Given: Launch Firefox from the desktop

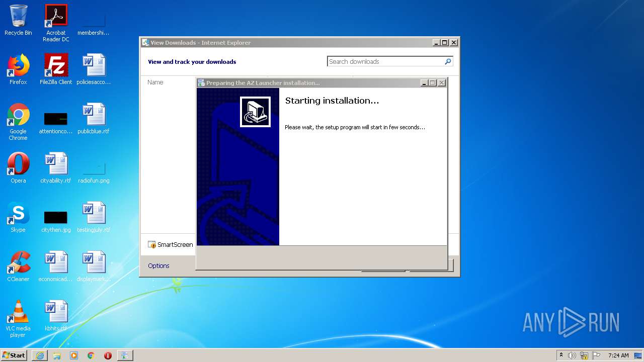Looking at the screenshot, I should (18, 69).
